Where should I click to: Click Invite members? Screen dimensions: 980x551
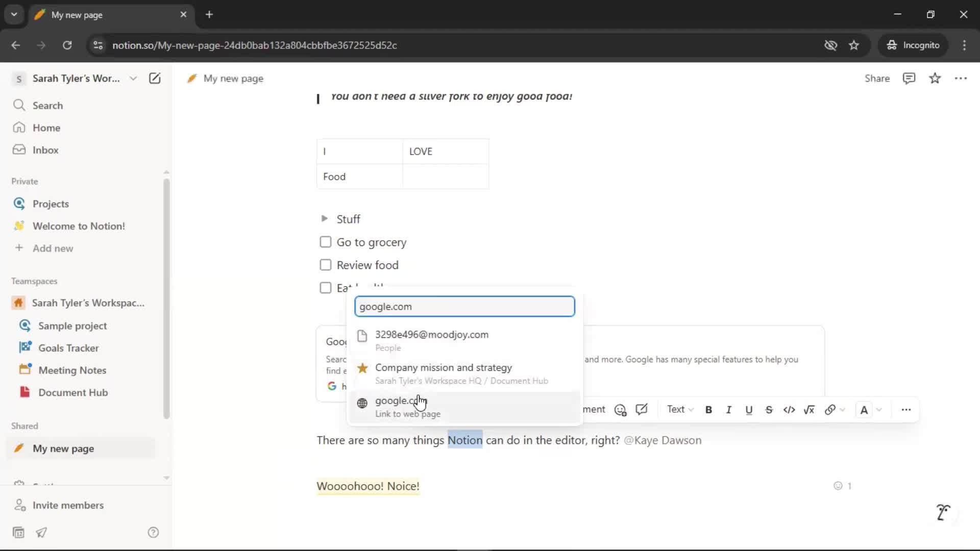click(x=68, y=505)
